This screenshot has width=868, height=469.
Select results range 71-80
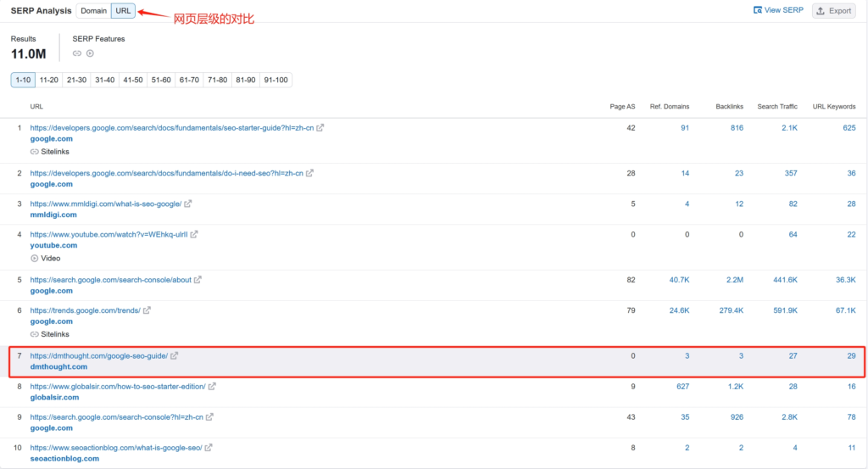click(x=218, y=80)
